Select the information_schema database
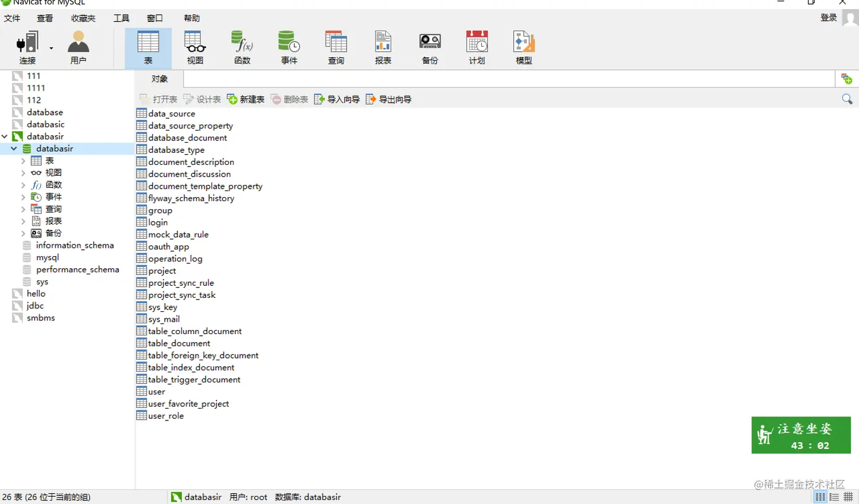Screen dimensions: 859x504 pos(74,245)
